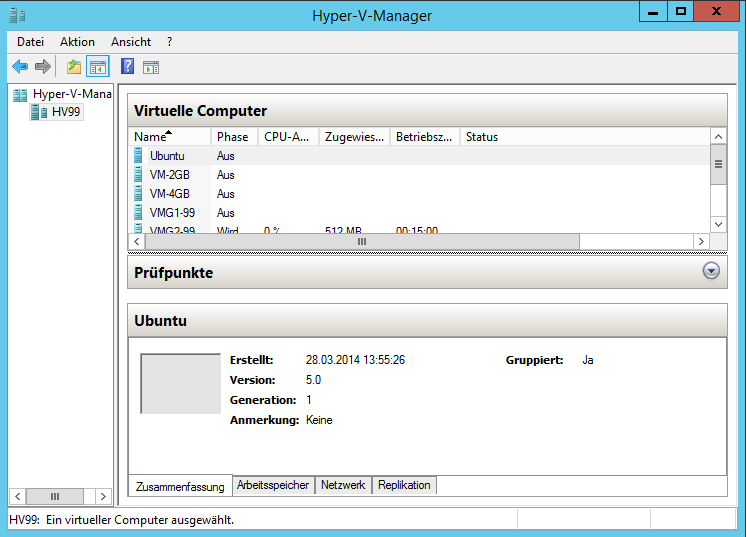The height and width of the screenshot is (537, 746).
Task: Click the VM list scroll down arrow
Action: (718, 224)
